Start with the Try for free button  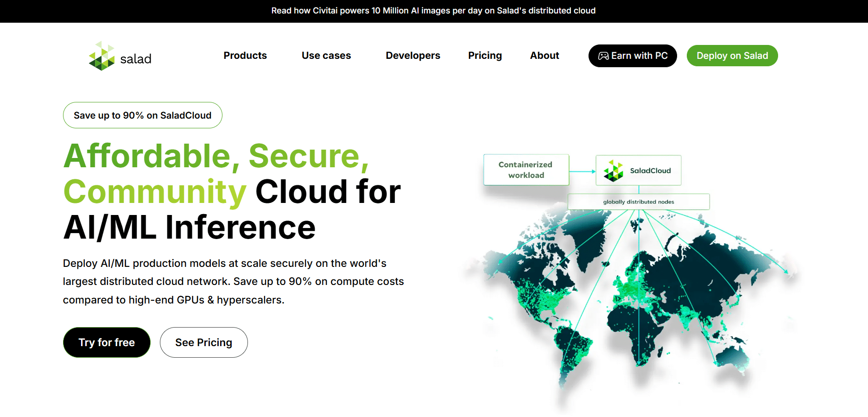[107, 342]
